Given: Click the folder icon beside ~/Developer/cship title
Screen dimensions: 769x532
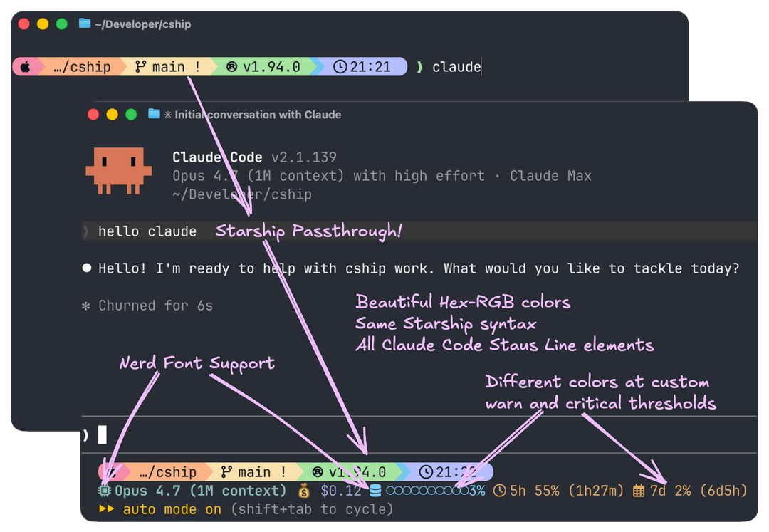Looking at the screenshot, I should click(x=85, y=24).
